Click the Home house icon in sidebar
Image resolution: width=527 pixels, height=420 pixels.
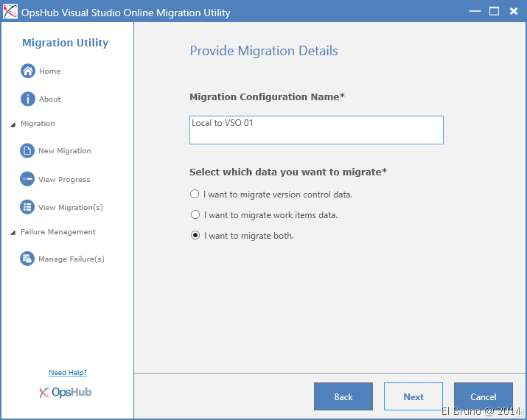28,71
